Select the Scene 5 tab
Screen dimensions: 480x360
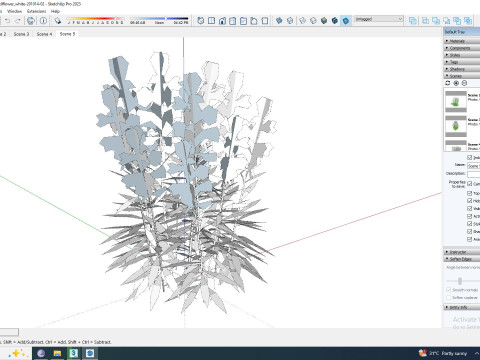pos(67,34)
